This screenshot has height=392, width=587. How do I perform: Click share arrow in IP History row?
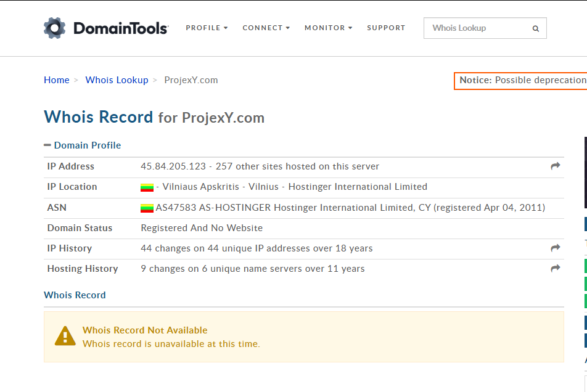point(556,248)
